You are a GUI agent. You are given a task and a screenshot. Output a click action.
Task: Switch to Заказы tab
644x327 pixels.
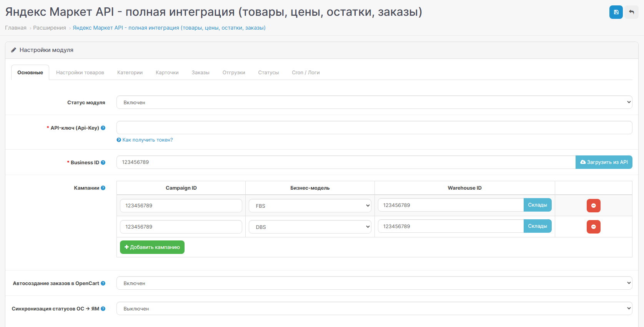[201, 72]
